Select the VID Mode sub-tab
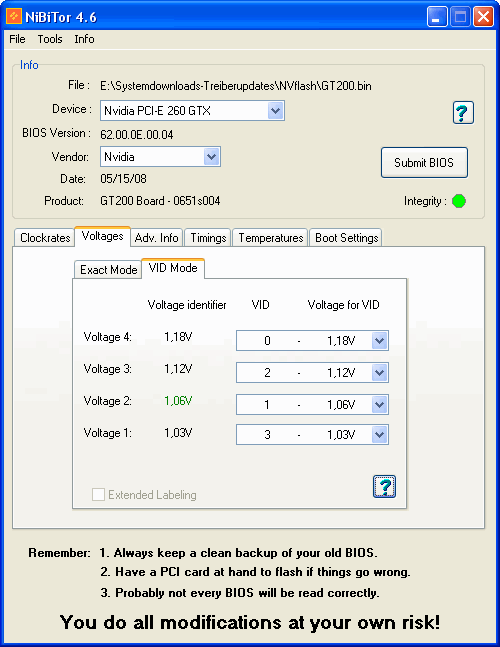Viewport: 500px width, 647px height. click(x=173, y=268)
